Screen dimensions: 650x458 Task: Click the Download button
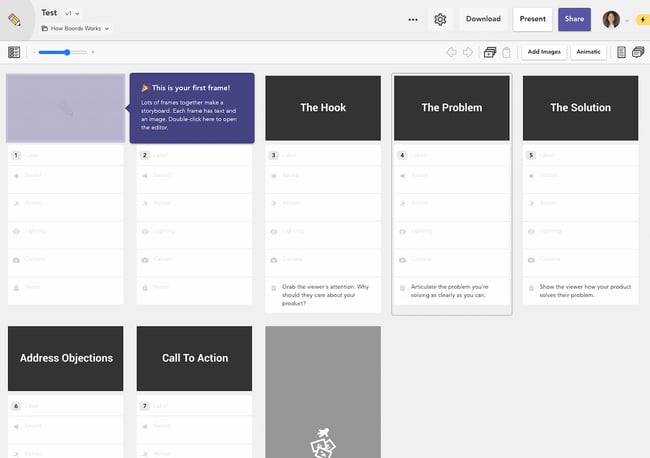(x=483, y=19)
